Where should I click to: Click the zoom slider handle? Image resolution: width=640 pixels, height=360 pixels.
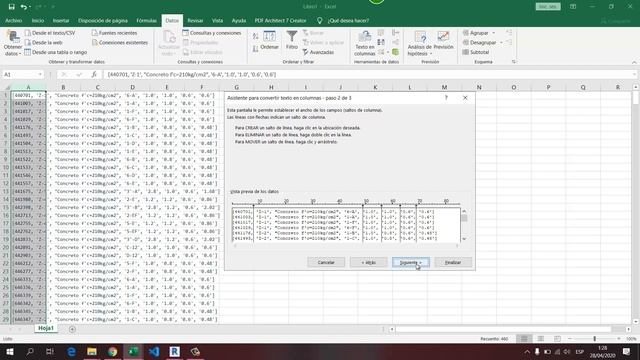(x=595, y=339)
